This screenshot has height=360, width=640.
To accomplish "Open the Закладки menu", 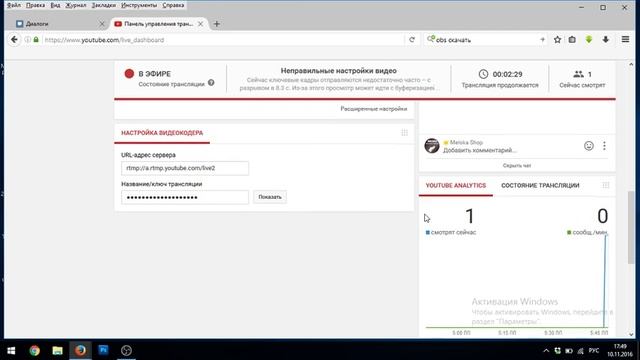I will coord(104,5).
